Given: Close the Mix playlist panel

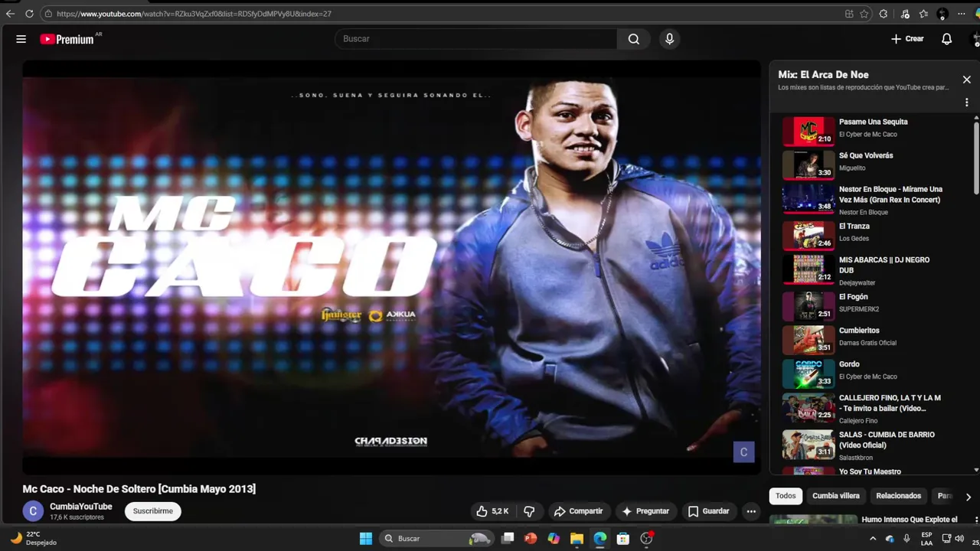Looking at the screenshot, I should 966,80.
